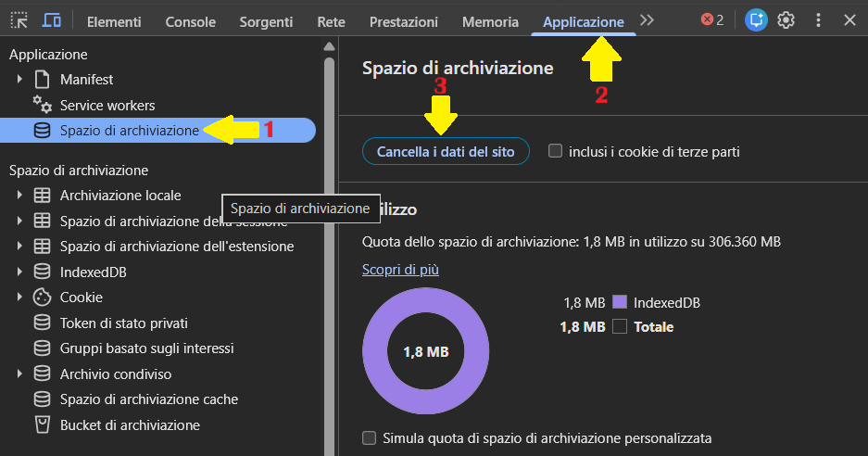Image resolution: width=868 pixels, height=456 pixels.
Task: Activate the element inspector picker icon
Action: pos(19,21)
